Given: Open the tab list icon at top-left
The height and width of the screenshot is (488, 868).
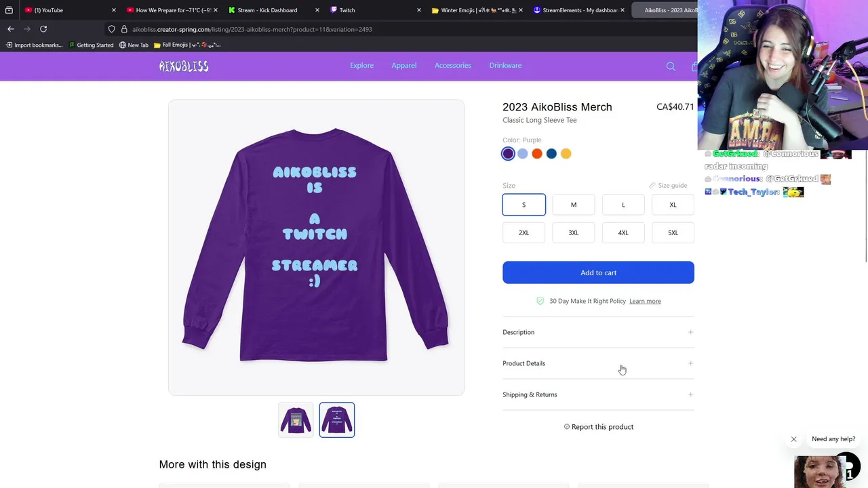Looking at the screenshot, I should tap(9, 10).
